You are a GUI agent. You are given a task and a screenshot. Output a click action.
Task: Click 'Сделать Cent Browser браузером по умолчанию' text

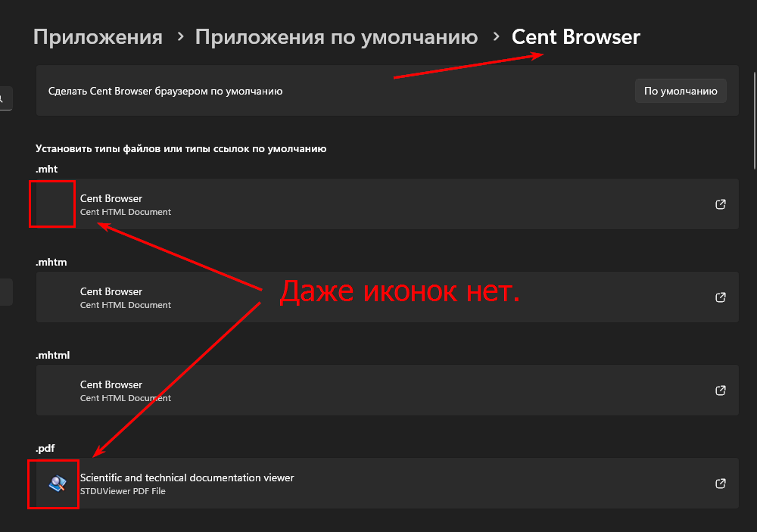(165, 92)
